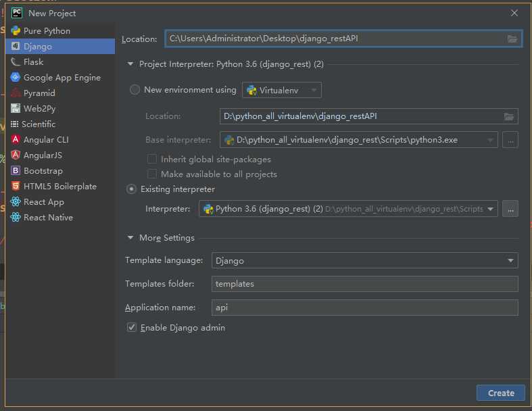Click the React App atom icon
532x411 pixels.
[x=16, y=201]
